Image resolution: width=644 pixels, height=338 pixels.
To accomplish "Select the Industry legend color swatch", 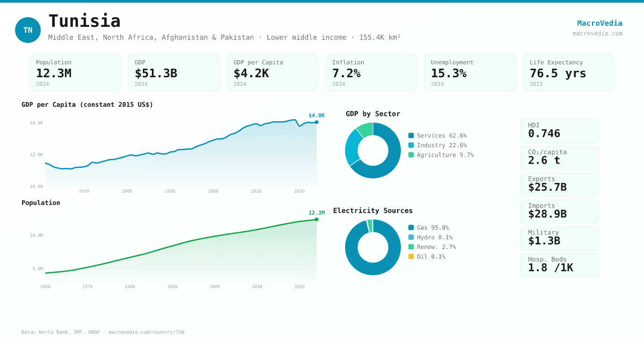I will 411,145.
